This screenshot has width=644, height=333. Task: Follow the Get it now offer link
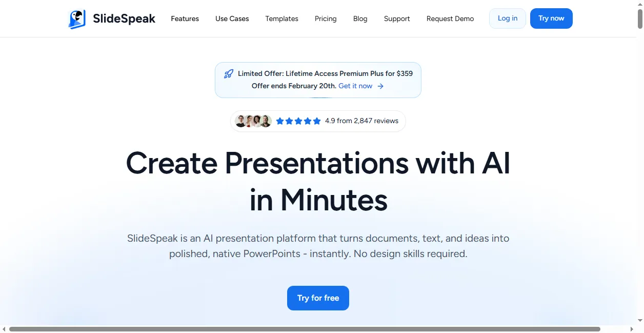click(x=355, y=86)
